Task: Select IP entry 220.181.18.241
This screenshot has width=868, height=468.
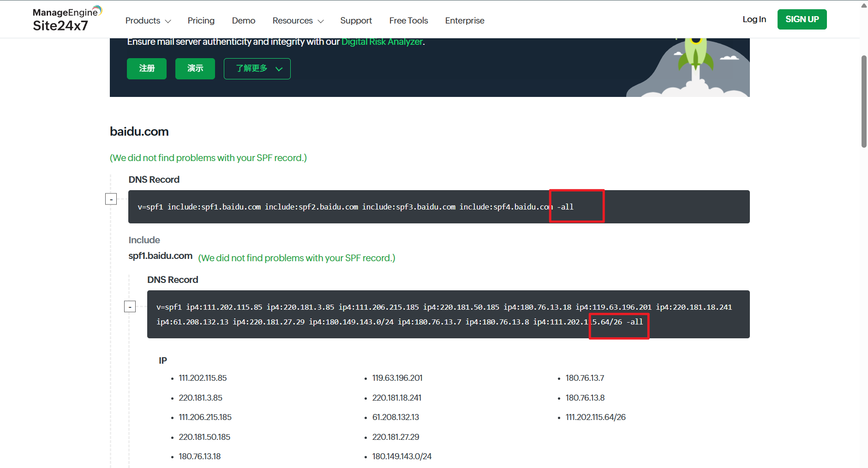Action: click(x=397, y=398)
